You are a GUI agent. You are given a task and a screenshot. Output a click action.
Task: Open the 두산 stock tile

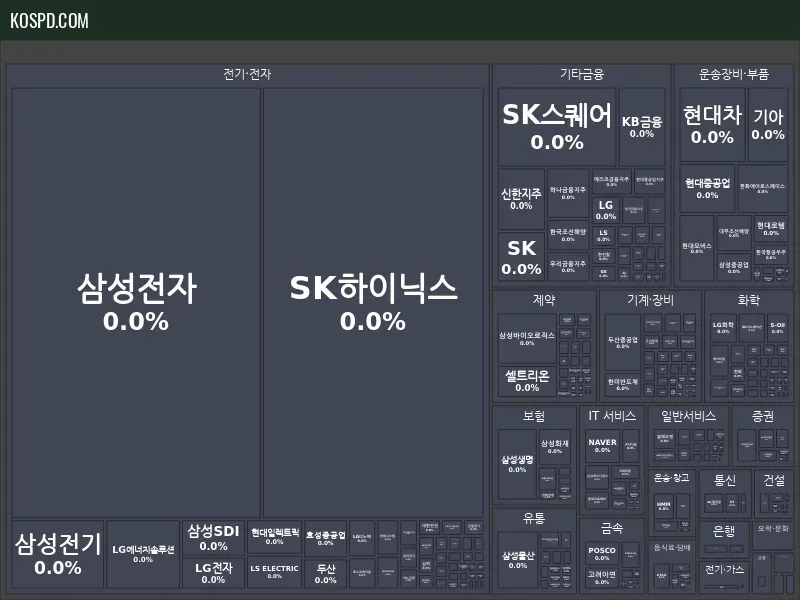(x=326, y=573)
